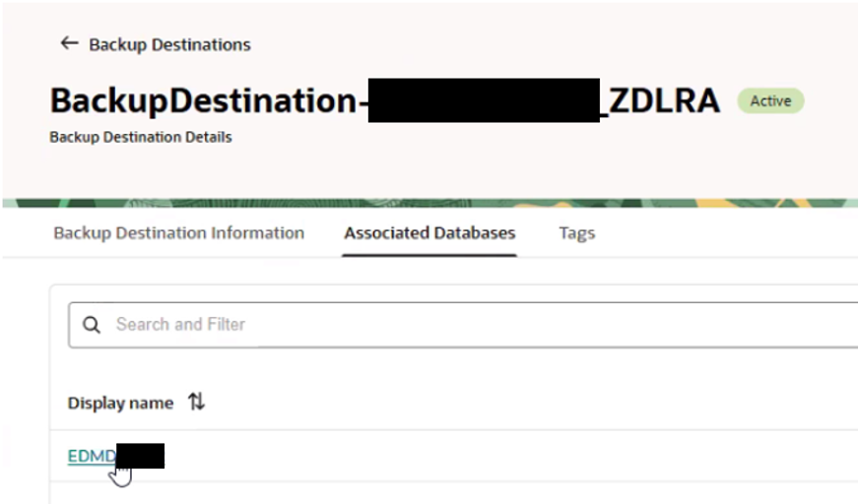Click the Display name column header

pos(120,403)
